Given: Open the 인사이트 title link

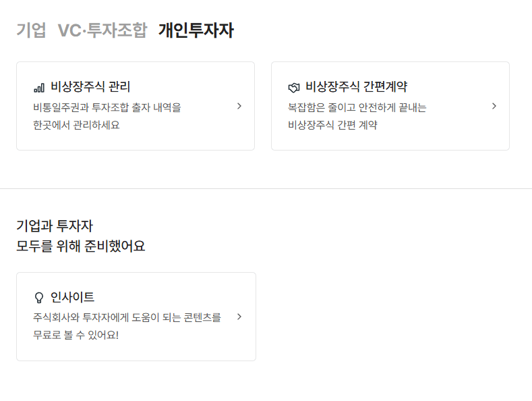Looking at the screenshot, I should point(72,297).
